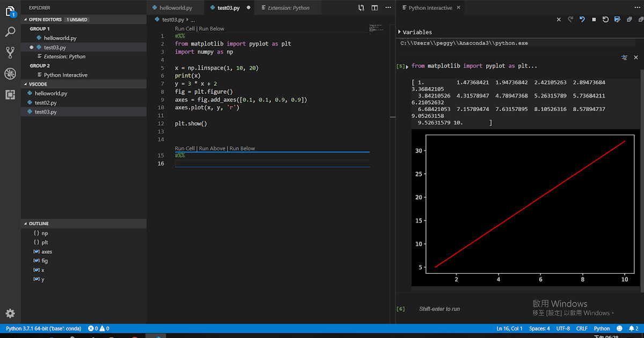644x338 pixels.
Task: Open Python Interactive under Group 2
Action: [x=83, y=75]
